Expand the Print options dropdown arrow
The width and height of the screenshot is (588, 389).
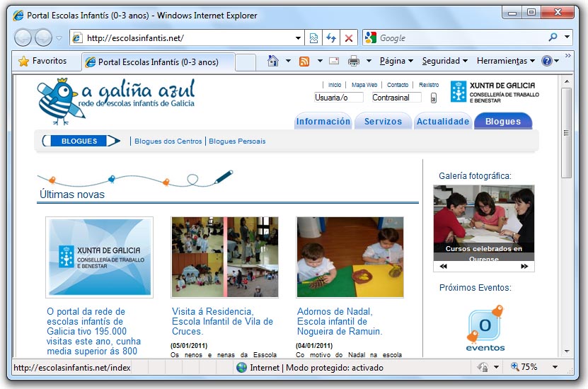(369, 61)
